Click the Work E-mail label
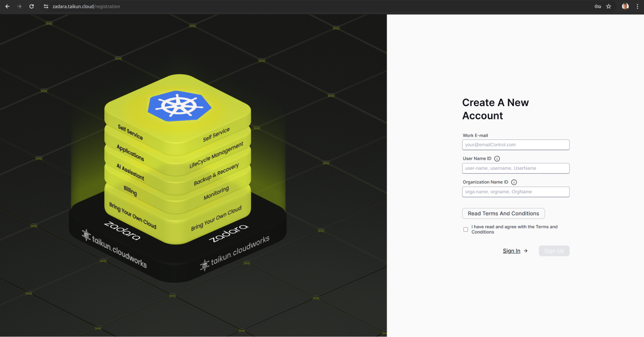The width and height of the screenshot is (644, 337). click(475, 135)
